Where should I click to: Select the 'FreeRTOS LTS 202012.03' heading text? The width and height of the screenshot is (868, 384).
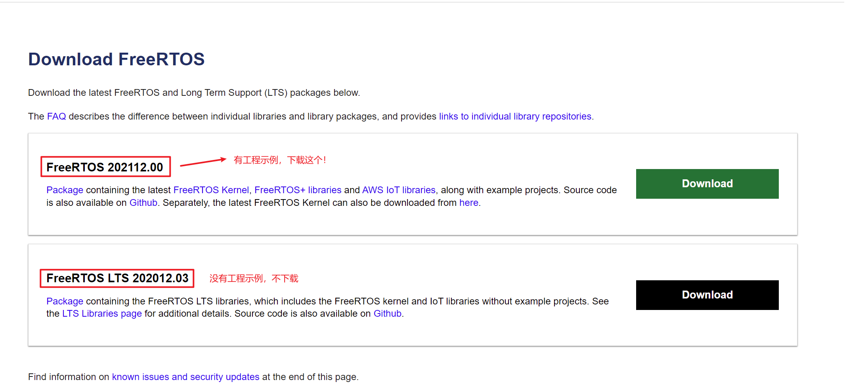point(117,278)
